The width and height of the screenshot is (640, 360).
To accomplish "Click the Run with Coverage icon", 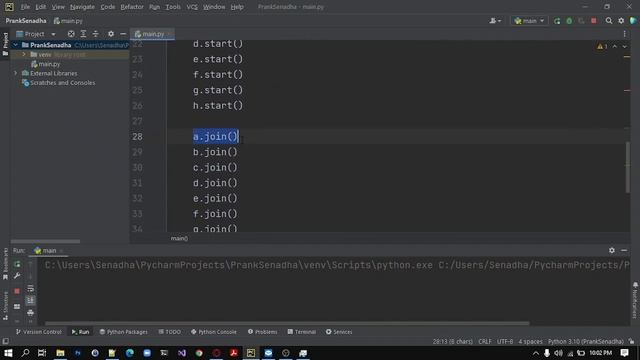I will click(581, 21).
